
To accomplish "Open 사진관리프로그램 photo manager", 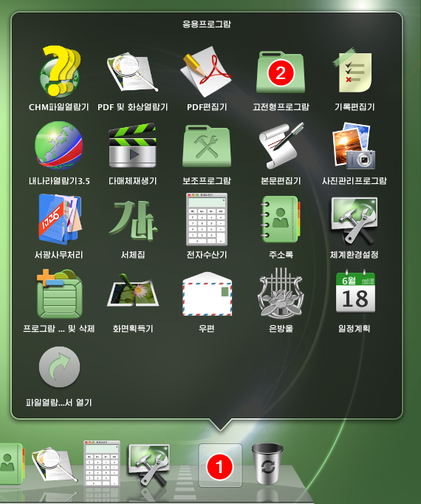I will click(x=355, y=146).
